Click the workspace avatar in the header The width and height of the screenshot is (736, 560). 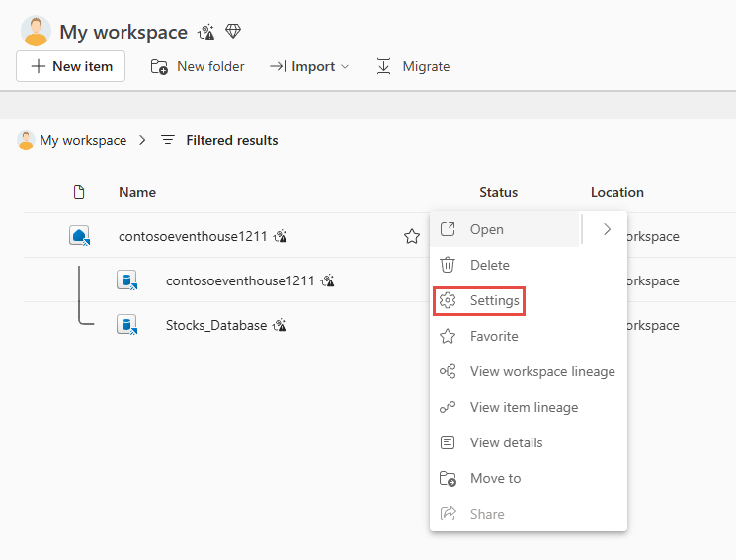(36, 32)
